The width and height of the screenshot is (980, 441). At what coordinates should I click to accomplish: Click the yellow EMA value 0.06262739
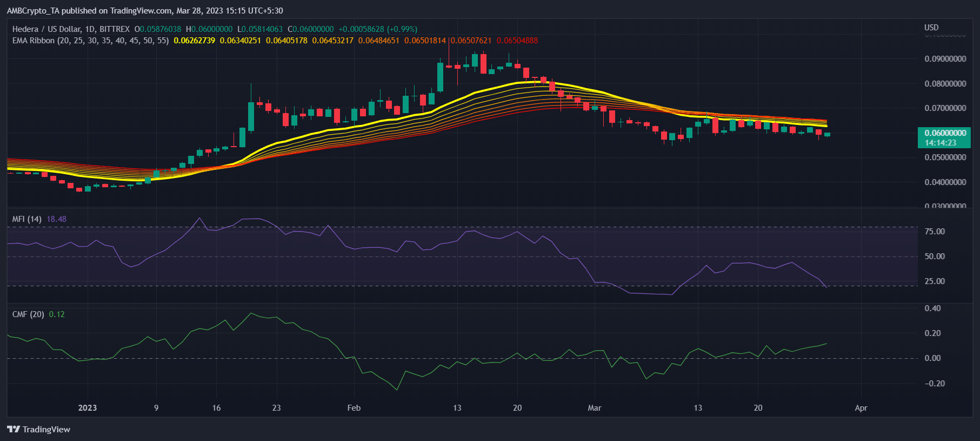[x=194, y=41]
